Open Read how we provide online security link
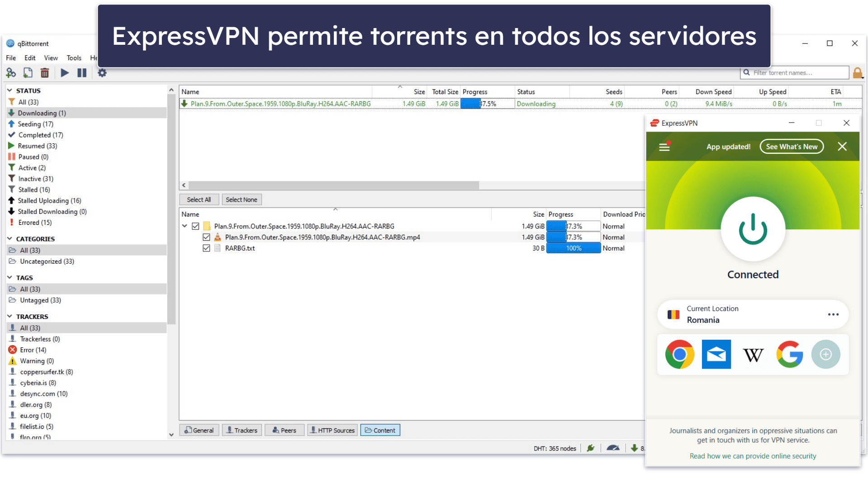This screenshot has height=488, width=868. (x=753, y=456)
